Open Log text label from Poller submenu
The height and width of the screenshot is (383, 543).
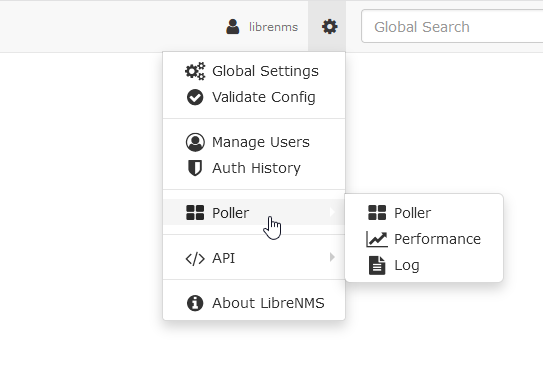coord(407,266)
